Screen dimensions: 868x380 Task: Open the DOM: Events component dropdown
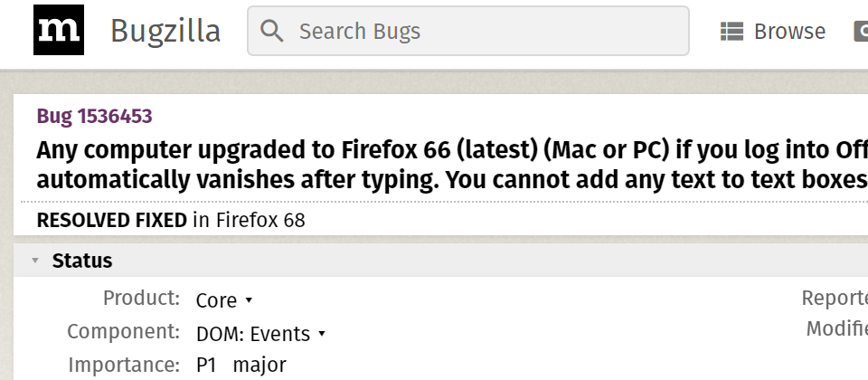pyautogui.click(x=260, y=334)
